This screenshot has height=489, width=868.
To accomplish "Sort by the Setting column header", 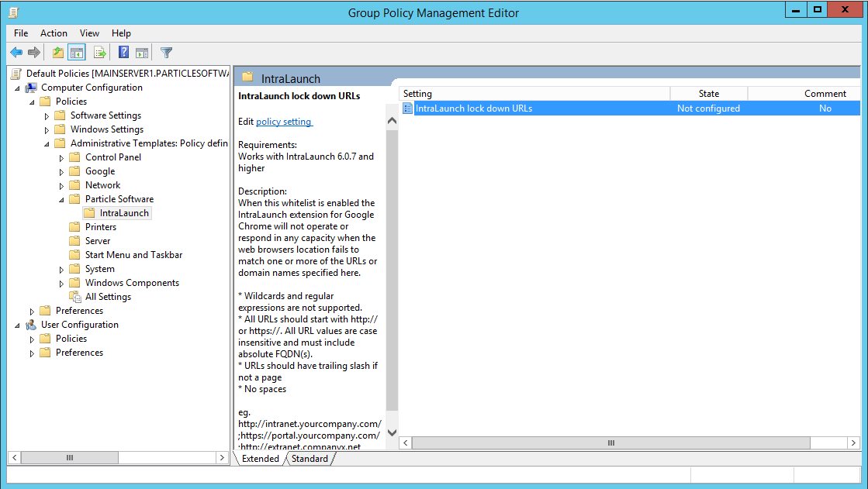I will click(x=534, y=94).
